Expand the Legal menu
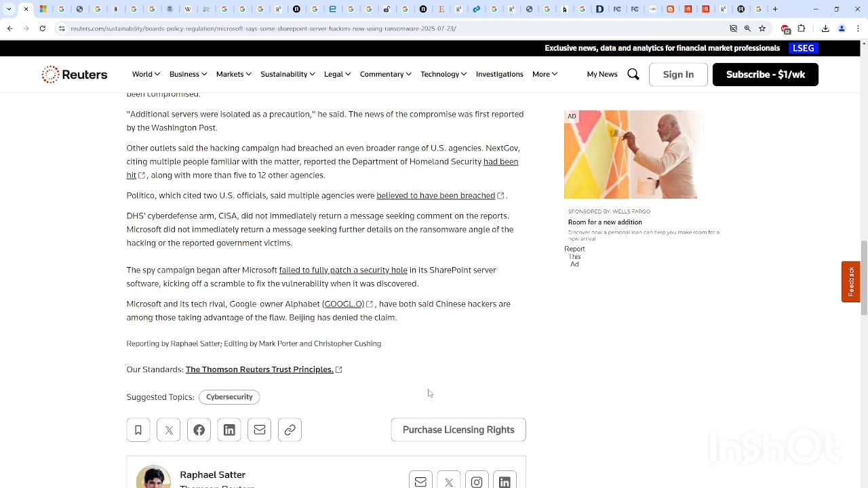Screen dimensions: 868x488 (337, 75)
